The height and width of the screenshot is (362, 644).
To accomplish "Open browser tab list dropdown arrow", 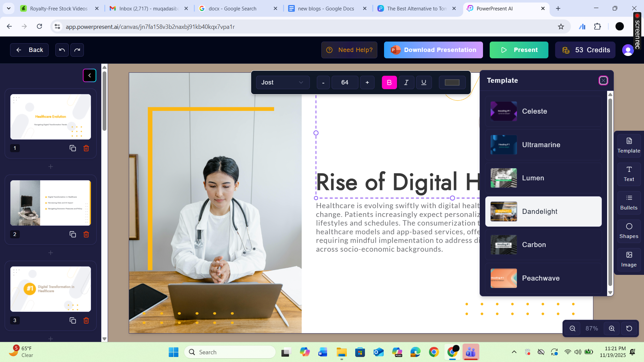I will (x=8, y=8).
